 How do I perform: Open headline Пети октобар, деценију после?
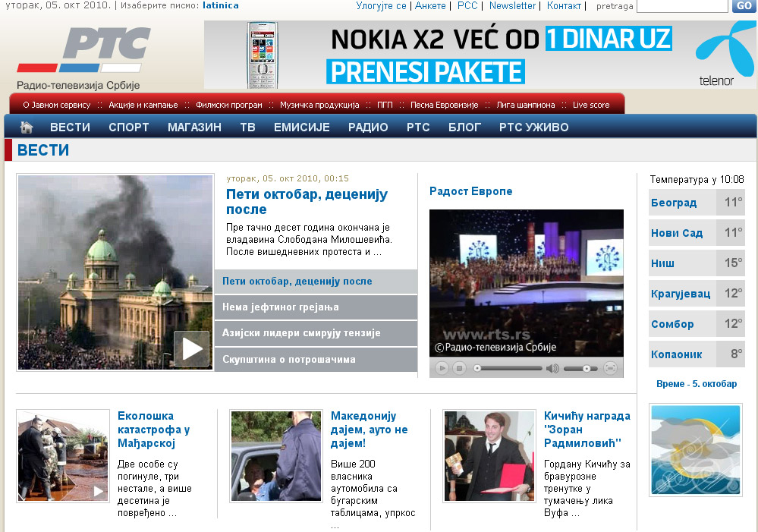(x=307, y=202)
